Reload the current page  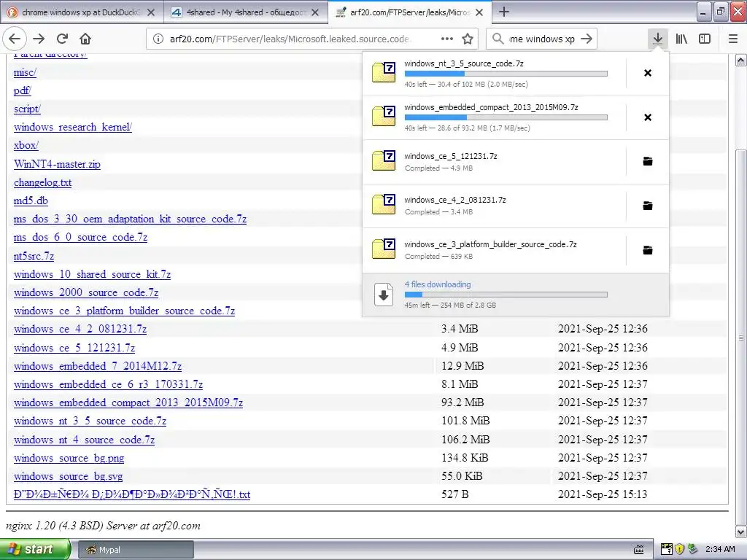(63, 39)
